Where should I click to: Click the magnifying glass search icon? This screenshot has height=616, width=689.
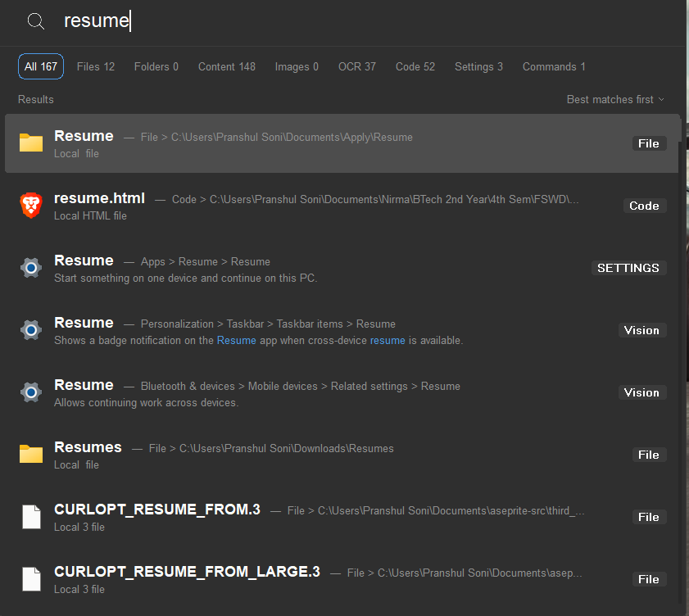35,21
